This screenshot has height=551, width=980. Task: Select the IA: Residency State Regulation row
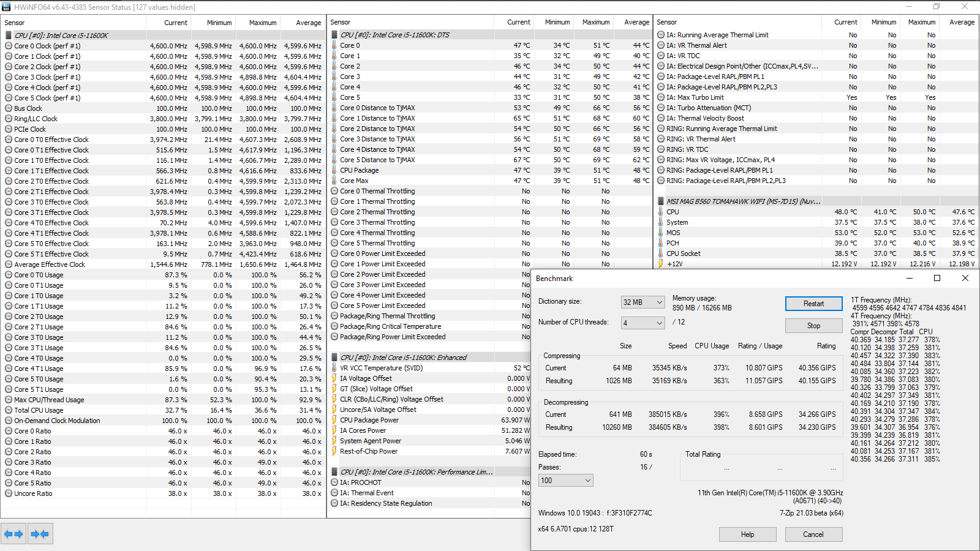tap(429, 503)
